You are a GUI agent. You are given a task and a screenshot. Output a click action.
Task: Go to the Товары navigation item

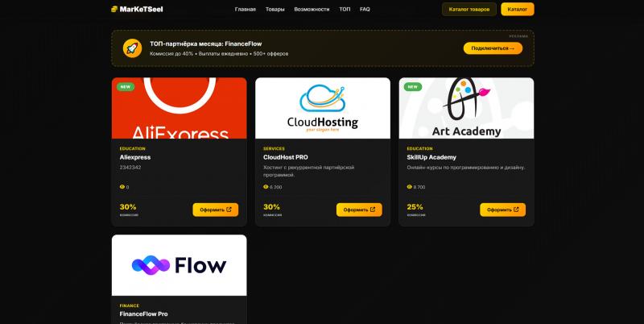tap(275, 9)
